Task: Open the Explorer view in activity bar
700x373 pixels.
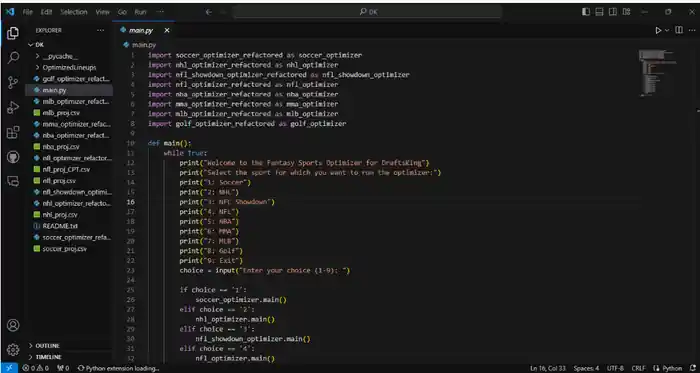Action: point(13,33)
